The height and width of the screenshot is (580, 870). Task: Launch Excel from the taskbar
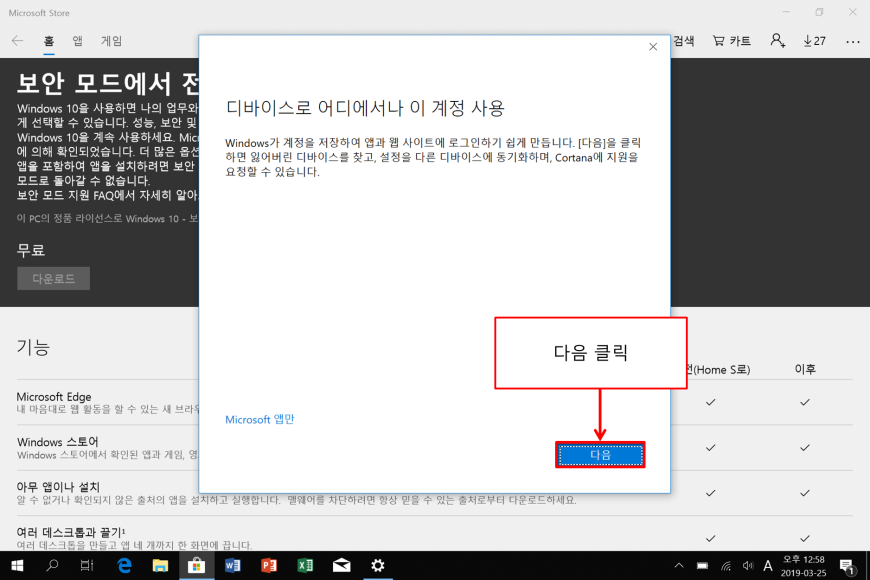click(x=305, y=566)
